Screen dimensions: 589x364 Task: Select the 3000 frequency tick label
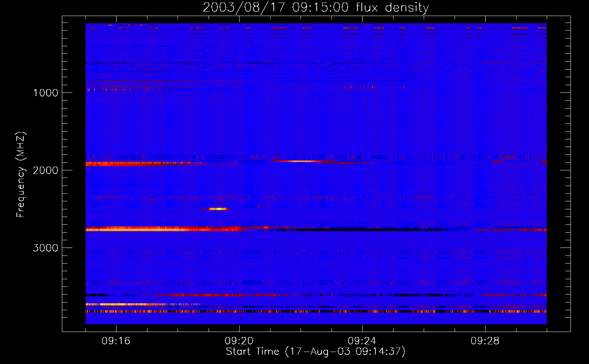coord(46,248)
